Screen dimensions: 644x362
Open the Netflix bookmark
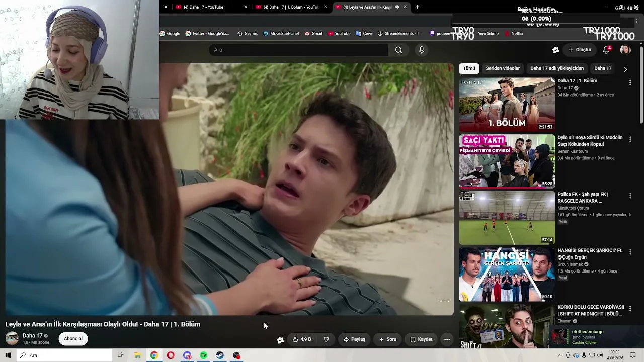coord(514,34)
